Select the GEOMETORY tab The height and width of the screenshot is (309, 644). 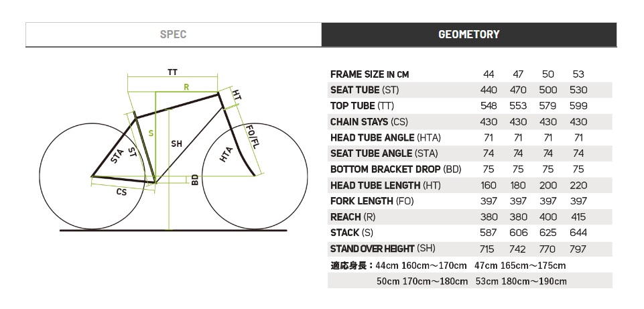(x=469, y=34)
